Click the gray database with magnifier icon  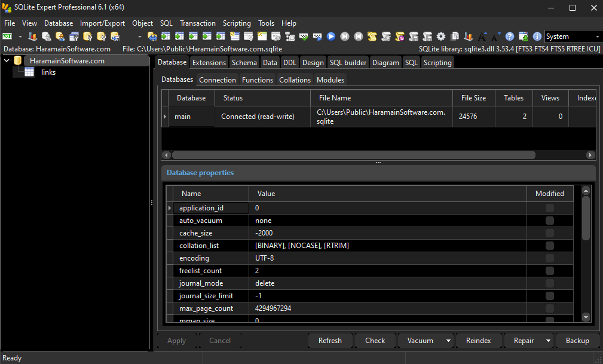47,36
